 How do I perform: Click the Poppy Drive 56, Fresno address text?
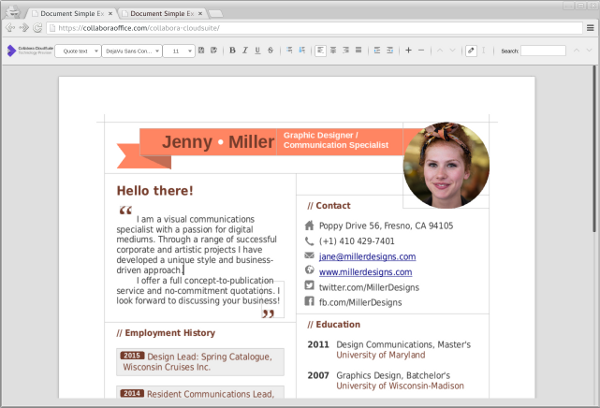386,225
